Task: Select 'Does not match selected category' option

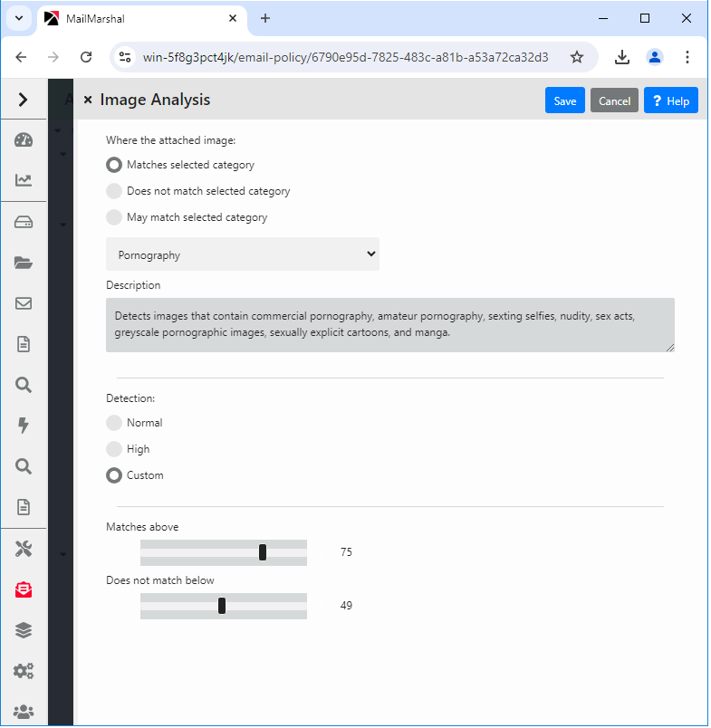Action: tap(114, 191)
